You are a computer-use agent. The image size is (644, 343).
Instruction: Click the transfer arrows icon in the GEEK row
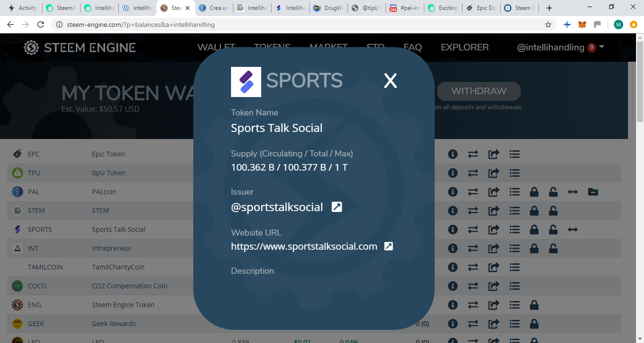pos(473,324)
